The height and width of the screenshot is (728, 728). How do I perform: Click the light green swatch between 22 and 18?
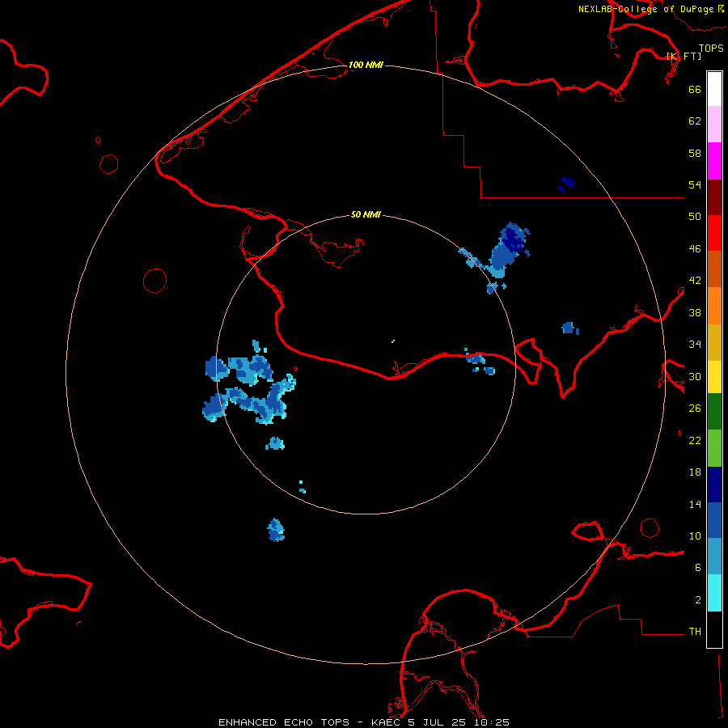pos(714,448)
